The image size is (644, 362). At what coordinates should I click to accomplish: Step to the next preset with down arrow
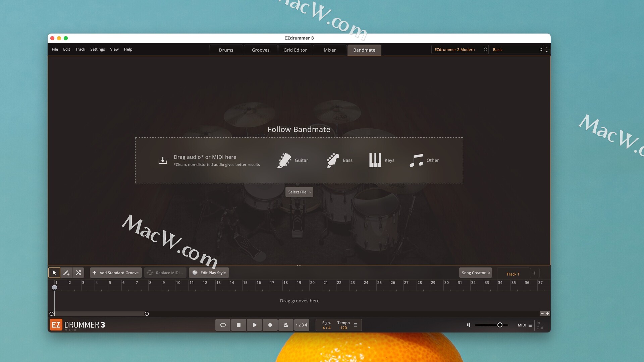pyautogui.click(x=547, y=52)
